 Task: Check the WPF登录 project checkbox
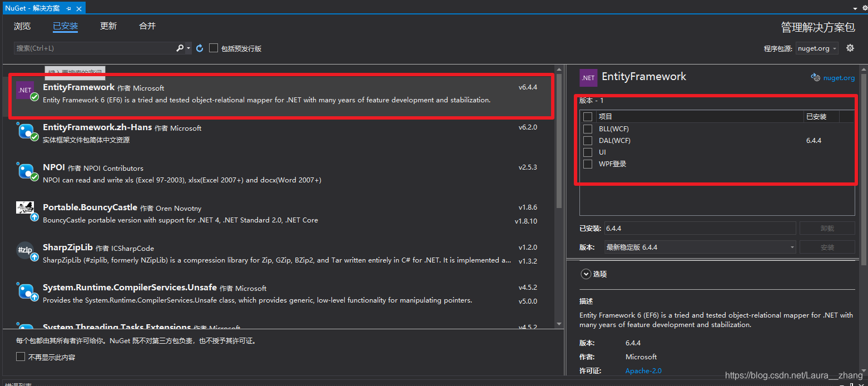[x=588, y=164]
